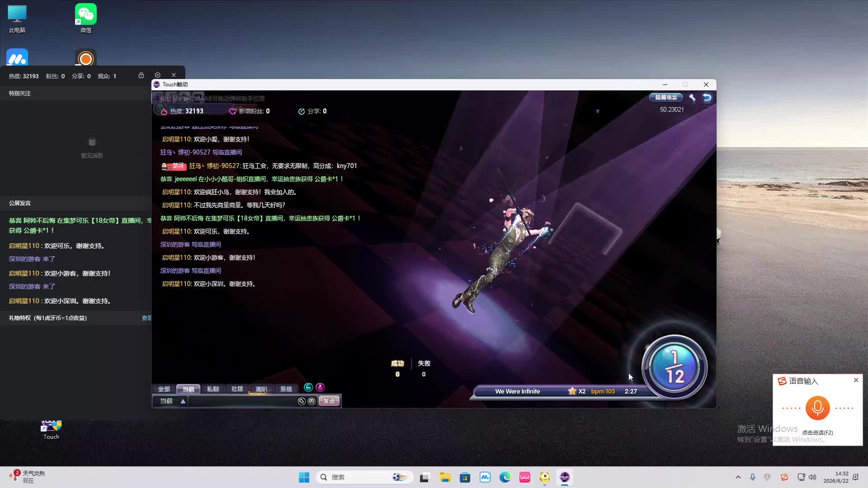Image resolution: width=868 pixels, height=488 pixels.
Task: Click the 热度: 32193 stat in Touch window
Action: pos(183,111)
